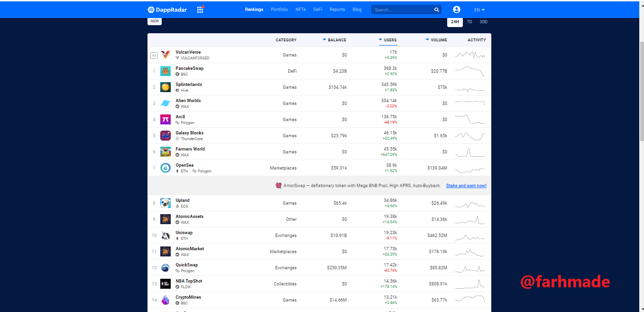Viewport: 644px width, 312px height.
Task: Open the PancakeSwap dapp name link
Action: [x=190, y=68]
